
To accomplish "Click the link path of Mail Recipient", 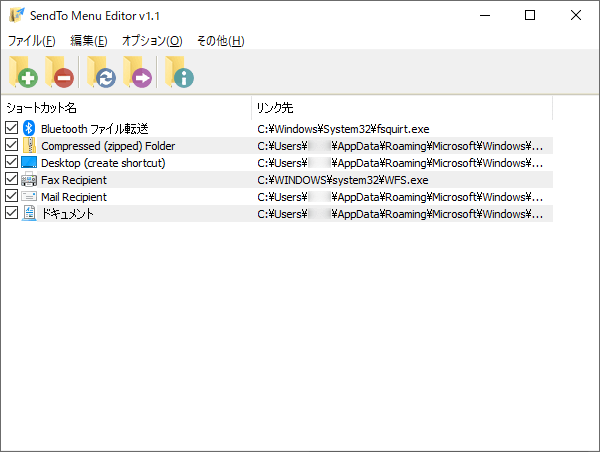I will [x=400, y=197].
